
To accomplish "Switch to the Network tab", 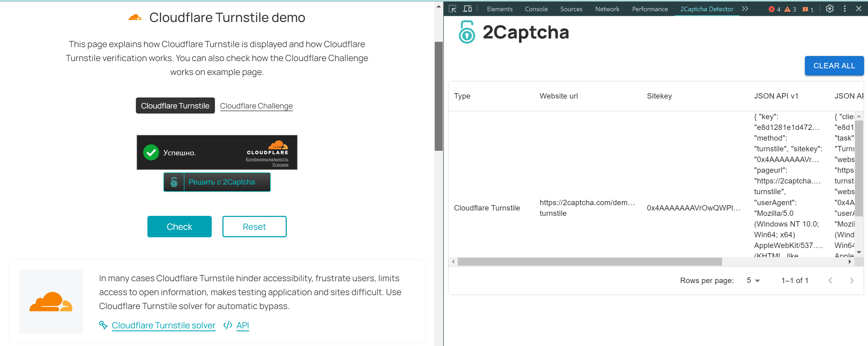I will pos(607,9).
